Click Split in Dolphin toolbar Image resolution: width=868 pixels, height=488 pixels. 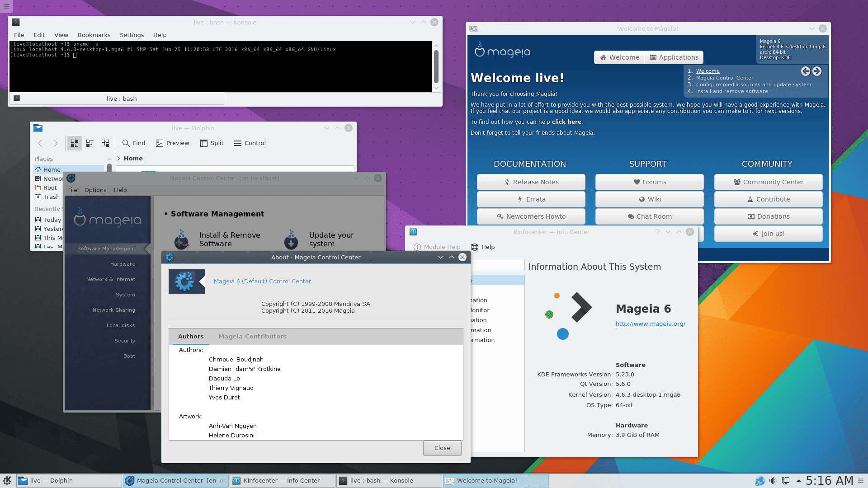[212, 143]
